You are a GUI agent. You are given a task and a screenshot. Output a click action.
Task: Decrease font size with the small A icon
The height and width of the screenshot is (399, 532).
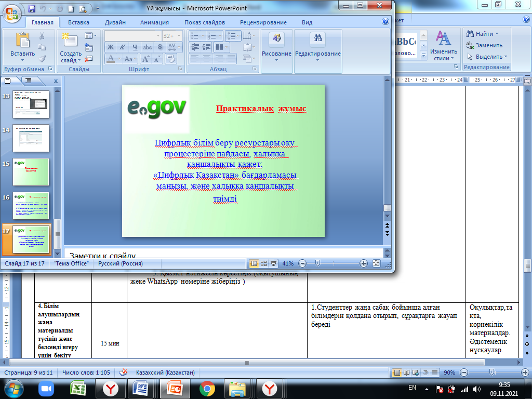coord(157,59)
